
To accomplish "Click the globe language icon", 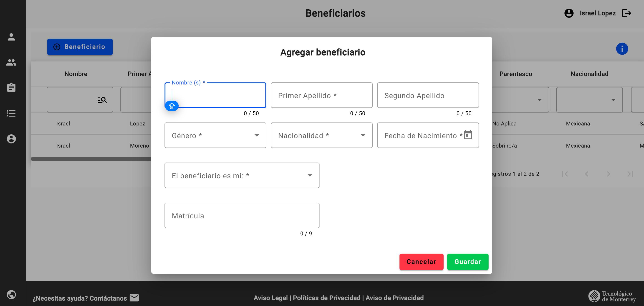I will [11, 294].
